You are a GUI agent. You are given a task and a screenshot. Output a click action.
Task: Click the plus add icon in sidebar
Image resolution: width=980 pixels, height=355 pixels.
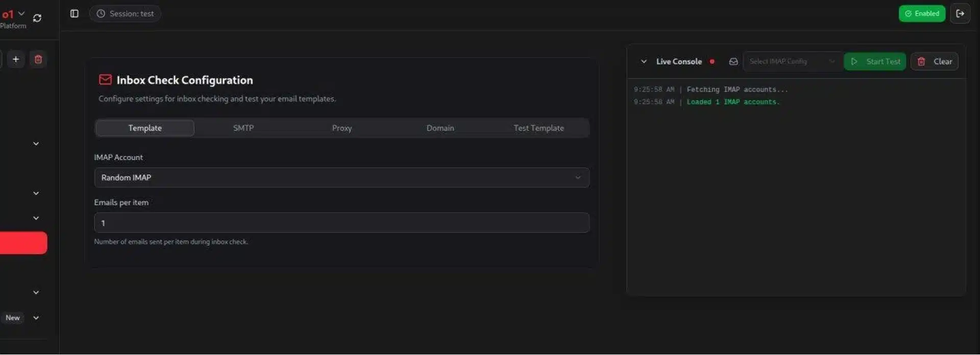pos(16,60)
